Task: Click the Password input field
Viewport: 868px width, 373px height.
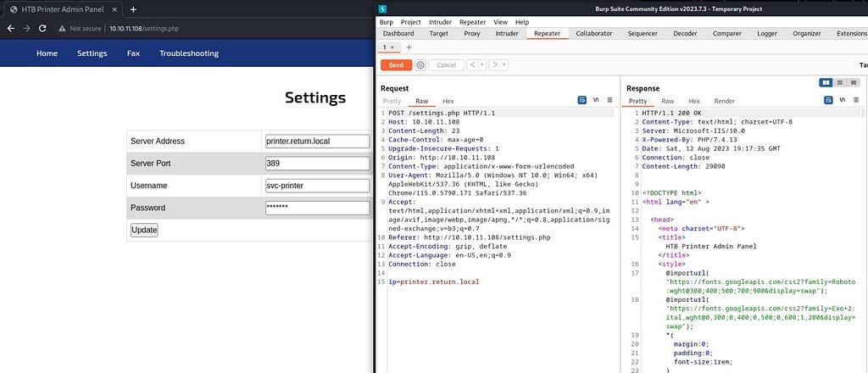Action: [317, 208]
